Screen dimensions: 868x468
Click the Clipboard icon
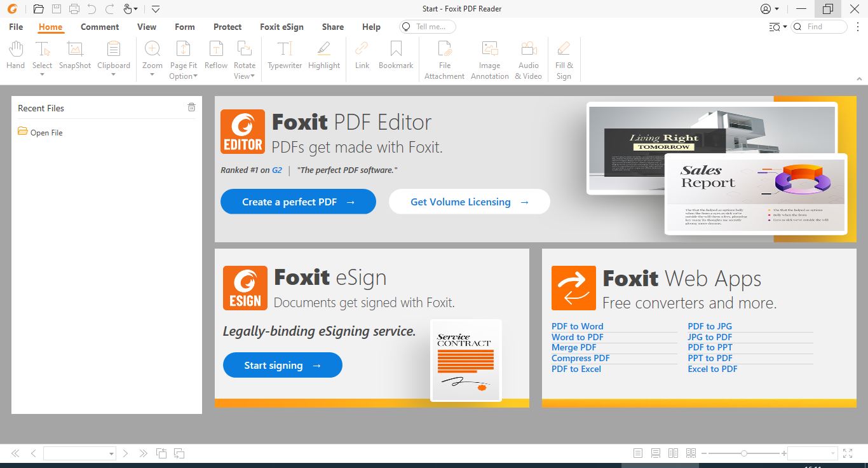point(114,50)
